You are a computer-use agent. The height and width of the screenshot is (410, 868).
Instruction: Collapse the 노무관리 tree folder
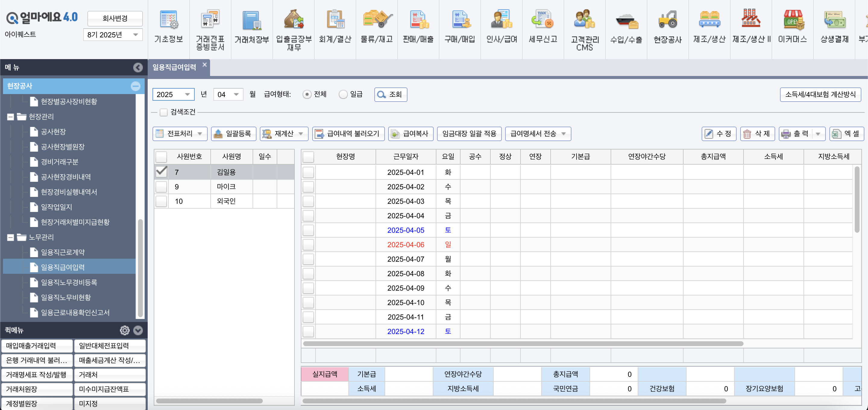point(11,237)
